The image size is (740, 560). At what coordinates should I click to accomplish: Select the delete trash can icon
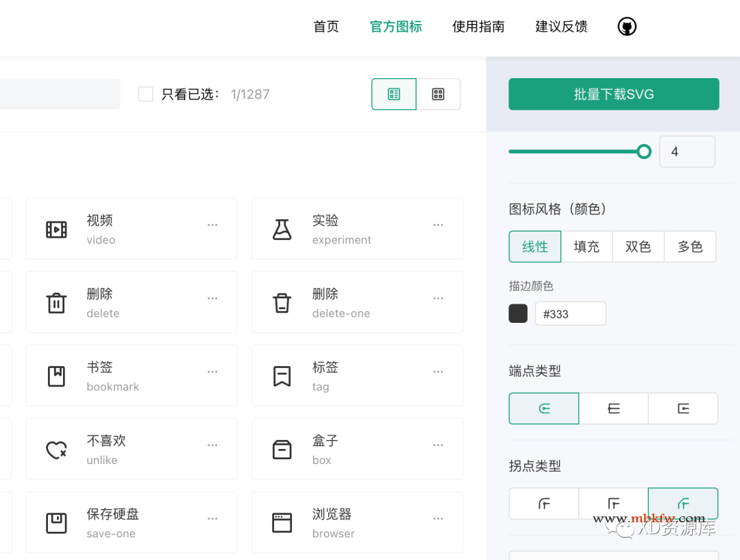pyautogui.click(x=56, y=303)
